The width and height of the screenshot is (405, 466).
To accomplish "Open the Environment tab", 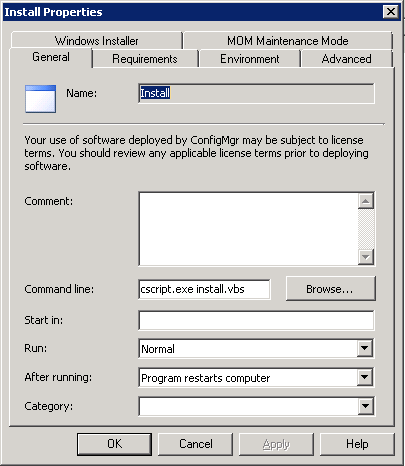I will tap(250, 59).
